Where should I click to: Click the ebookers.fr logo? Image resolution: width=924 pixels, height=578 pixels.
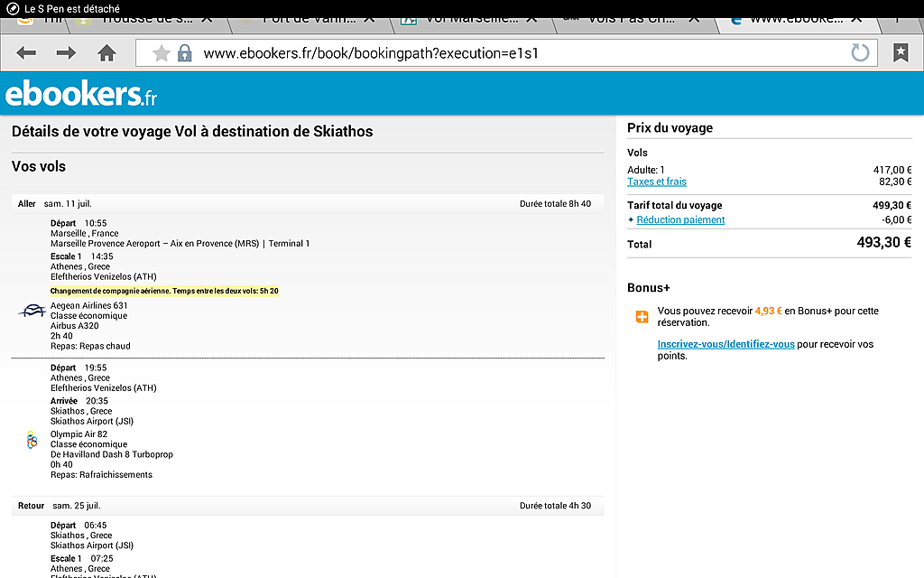tap(81, 94)
